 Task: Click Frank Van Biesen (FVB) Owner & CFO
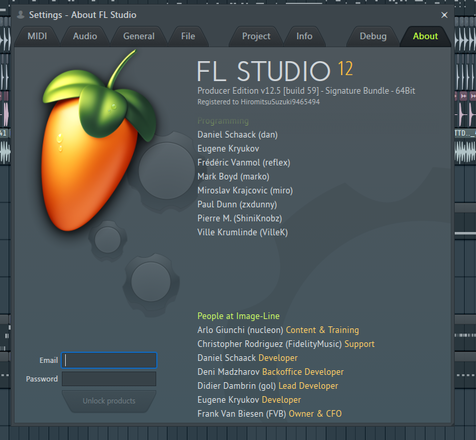click(x=269, y=414)
